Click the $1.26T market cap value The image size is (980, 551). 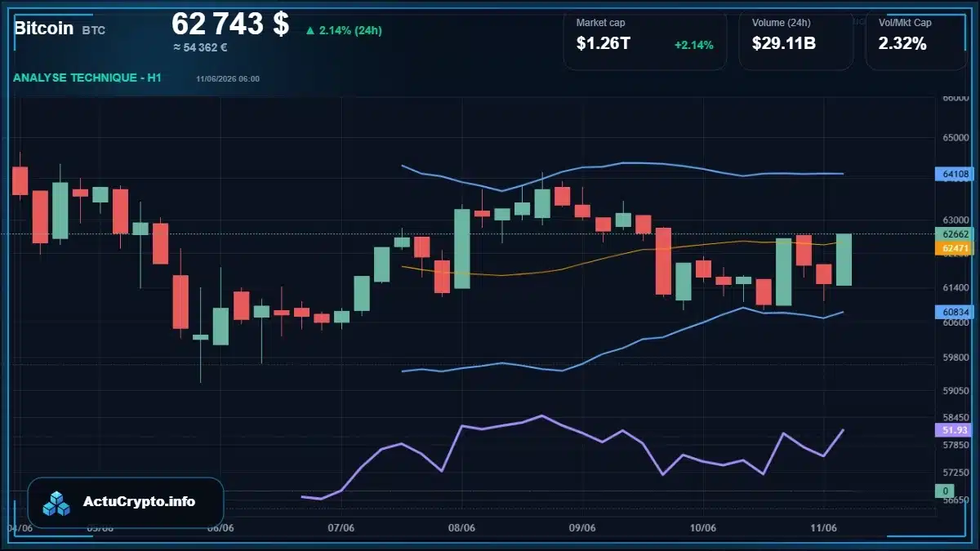click(x=604, y=44)
